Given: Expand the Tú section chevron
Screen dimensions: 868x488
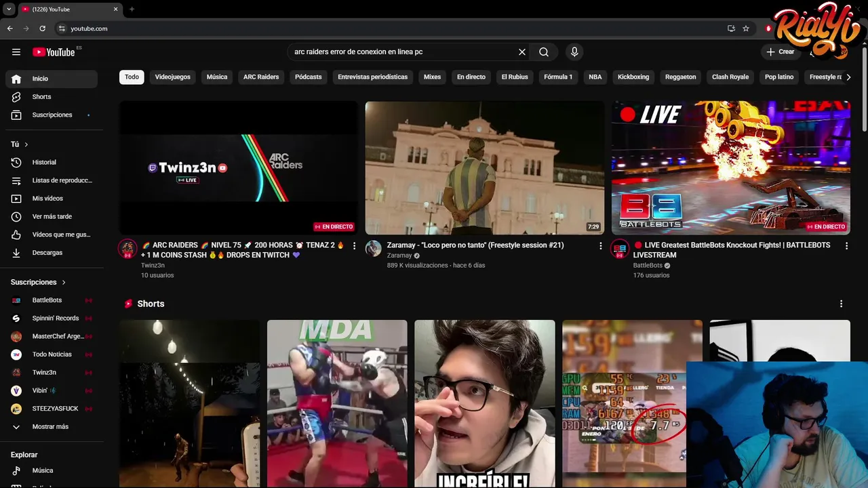Looking at the screenshot, I should click(26, 144).
